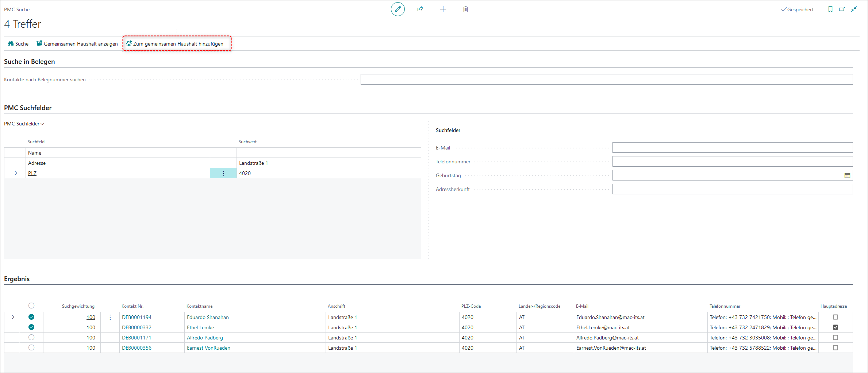Select the Earnest VonRueden row

(x=31, y=347)
